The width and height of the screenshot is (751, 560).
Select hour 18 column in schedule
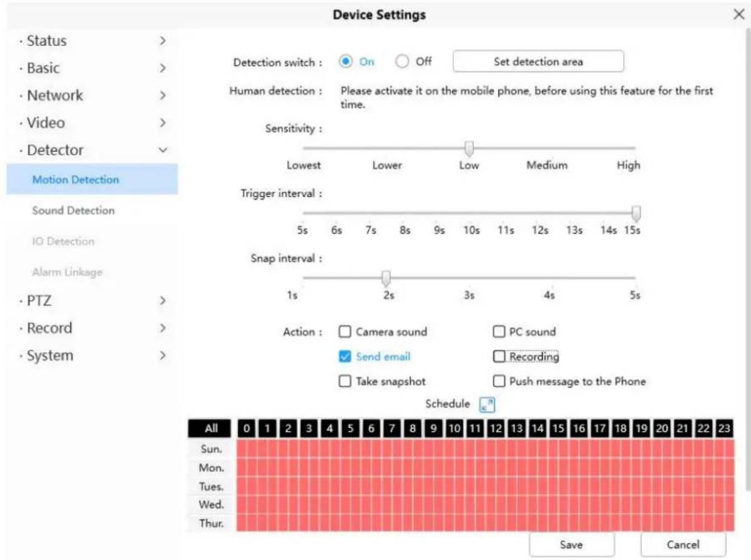coord(621,428)
